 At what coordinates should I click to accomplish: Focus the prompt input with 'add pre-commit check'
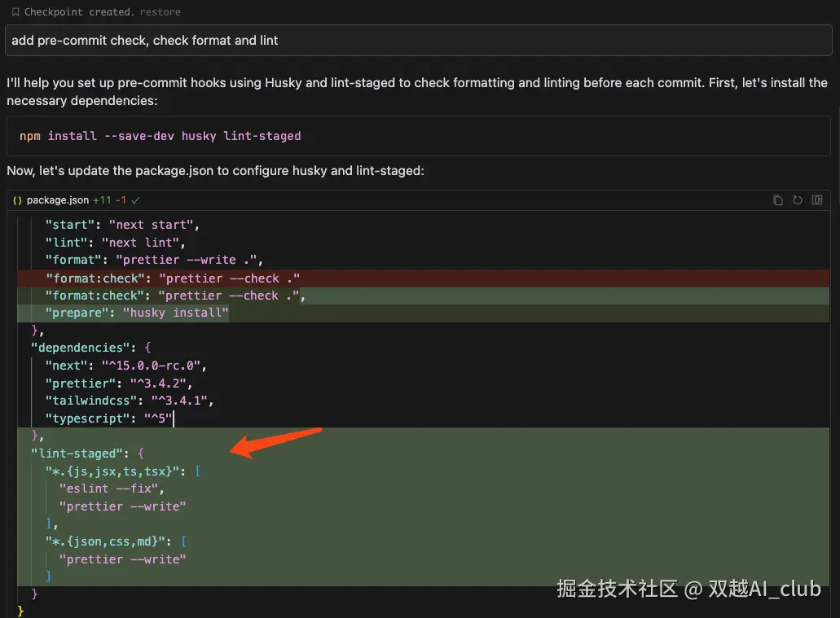point(419,40)
